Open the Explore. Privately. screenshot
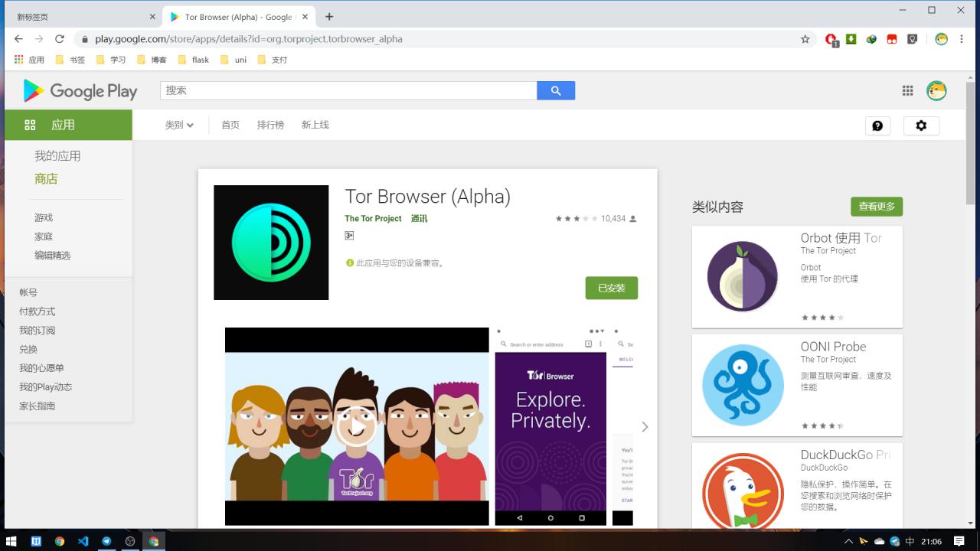980x551 pixels. (550, 426)
